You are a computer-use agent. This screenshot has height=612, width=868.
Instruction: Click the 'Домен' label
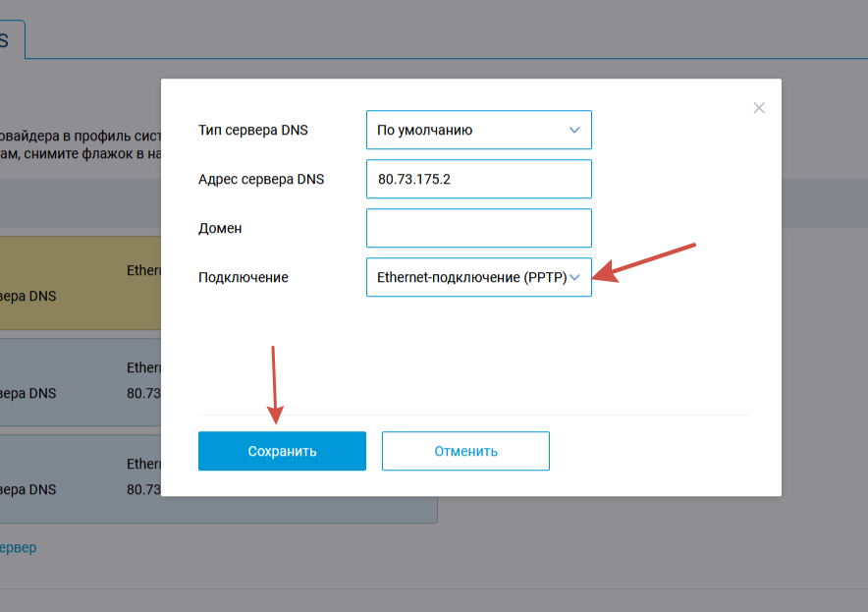point(220,228)
